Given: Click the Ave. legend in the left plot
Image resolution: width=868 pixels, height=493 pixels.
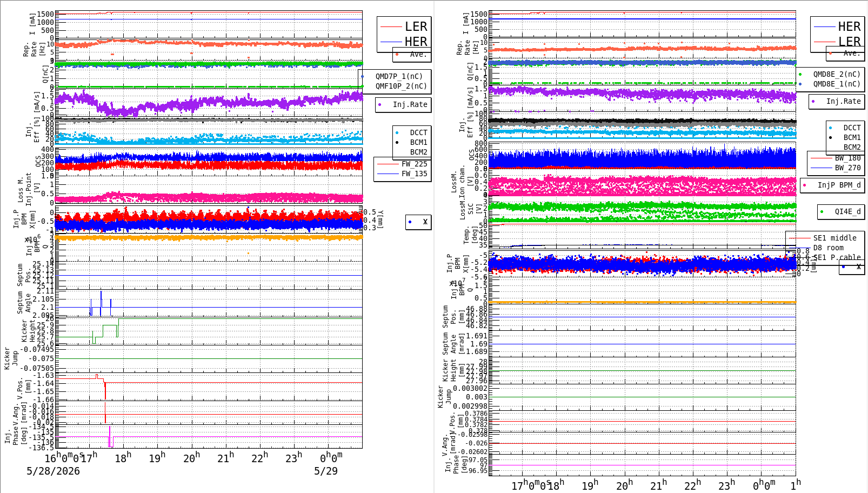Looking at the screenshot, I should click(x=418, y=54).
